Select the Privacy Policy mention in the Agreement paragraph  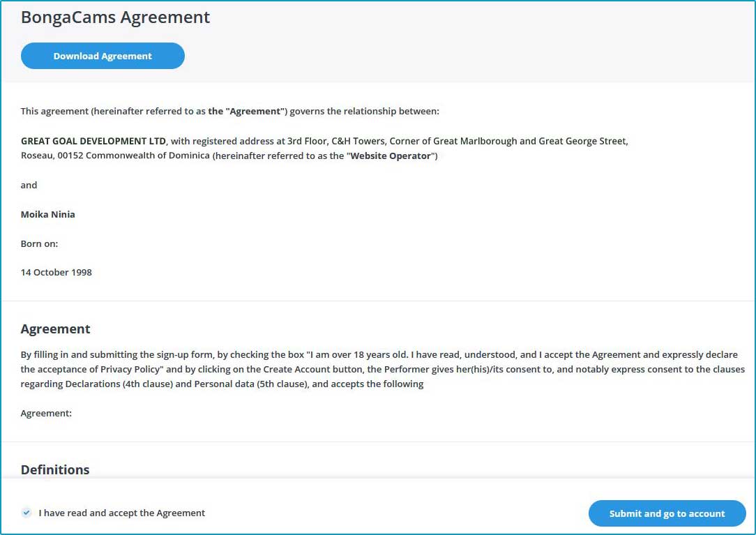pyautogui.click(x=109, y=369)
